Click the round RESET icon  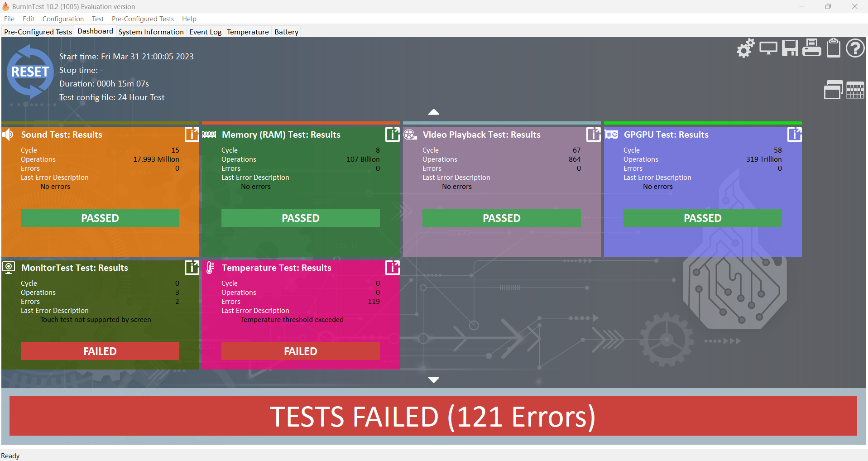(30, 72)
